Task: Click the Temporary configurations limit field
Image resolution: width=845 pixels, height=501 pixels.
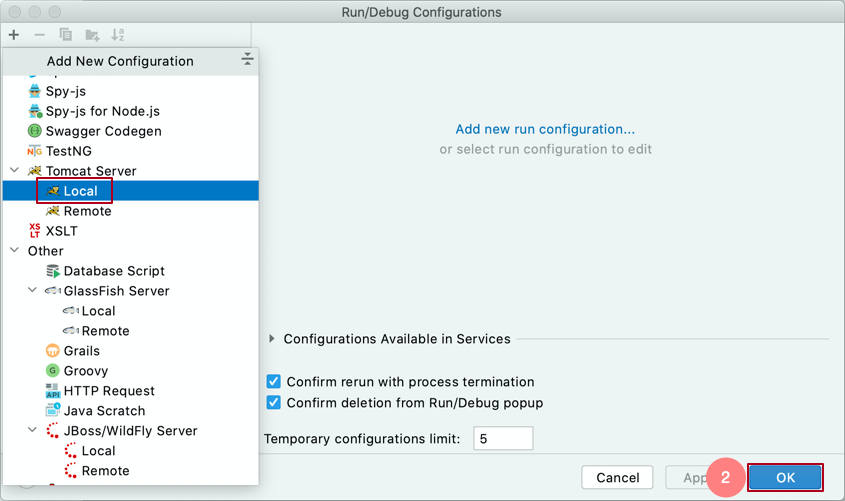Action: click(x=503, y=439)
